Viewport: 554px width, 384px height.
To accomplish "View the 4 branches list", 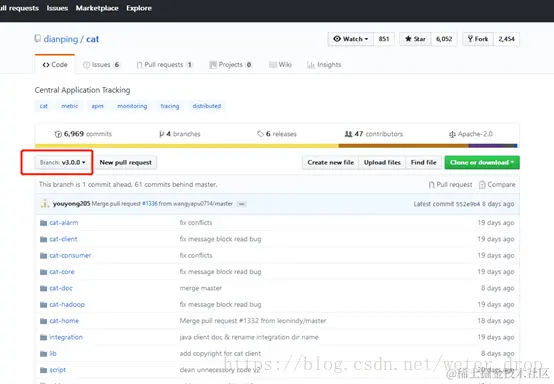I will 180,134.
